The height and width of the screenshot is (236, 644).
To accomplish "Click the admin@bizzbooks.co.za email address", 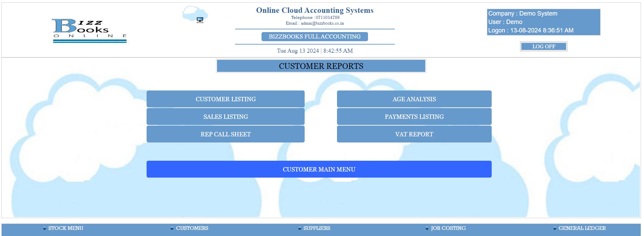I will 322,23.
